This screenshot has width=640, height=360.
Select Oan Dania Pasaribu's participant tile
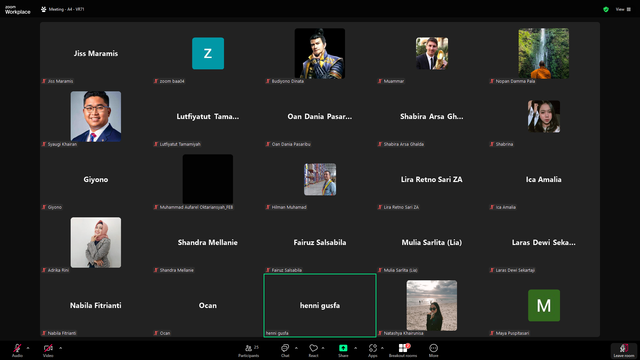(320, 116)
